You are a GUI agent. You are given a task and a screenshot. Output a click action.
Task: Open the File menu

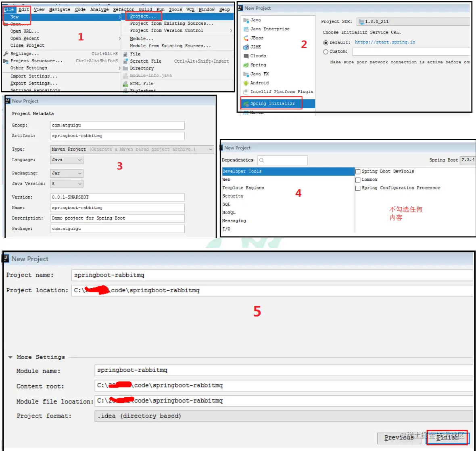coord(8,9)
